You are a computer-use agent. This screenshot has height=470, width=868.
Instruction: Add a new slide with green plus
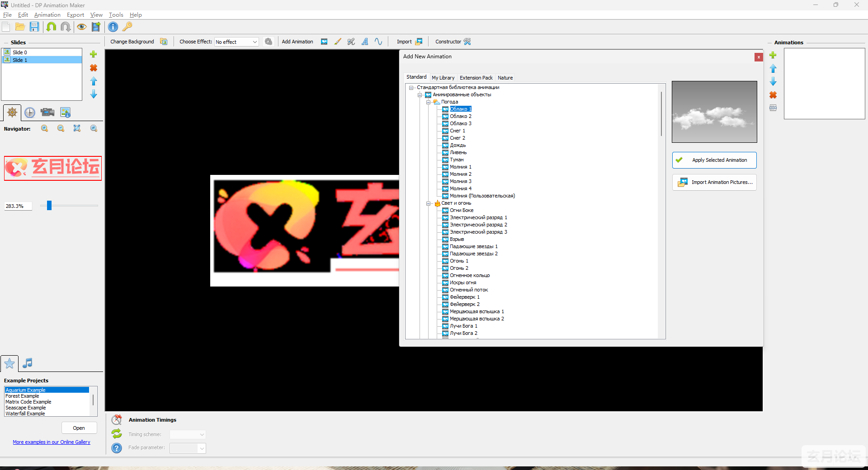point(94,54)
